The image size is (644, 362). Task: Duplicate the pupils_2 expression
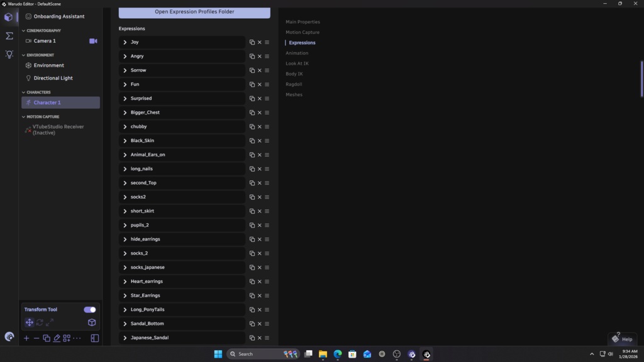pos(252,226)
